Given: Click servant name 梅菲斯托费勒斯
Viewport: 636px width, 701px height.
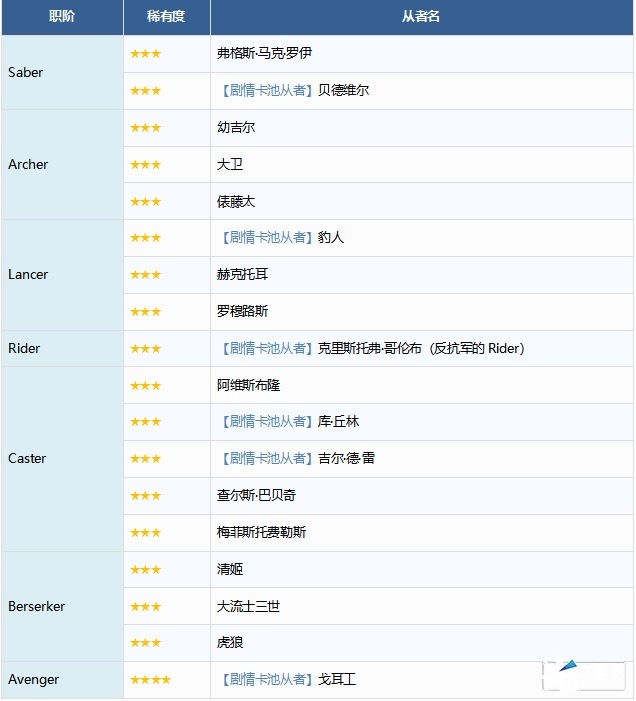Looking at the screenshot, I should [261, 533].
